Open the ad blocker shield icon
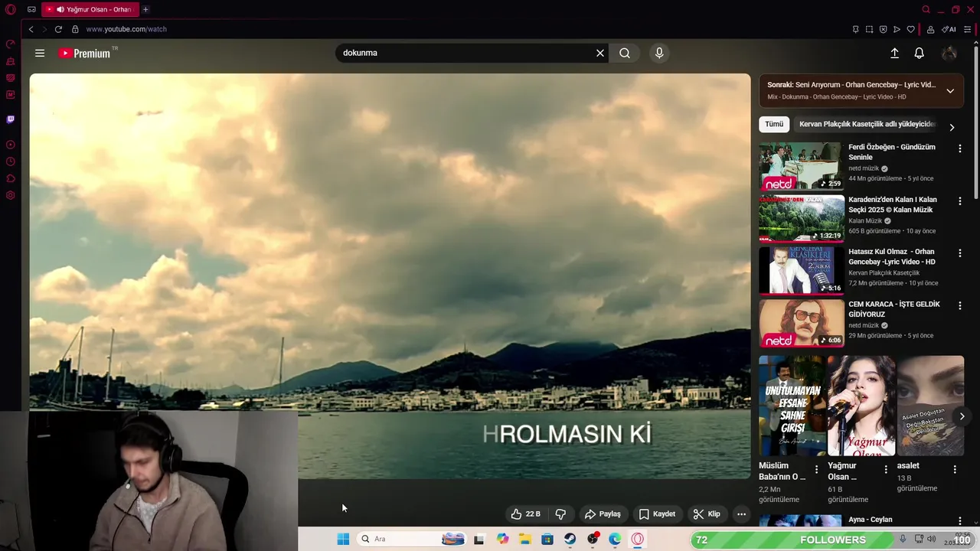 point(883,29)
